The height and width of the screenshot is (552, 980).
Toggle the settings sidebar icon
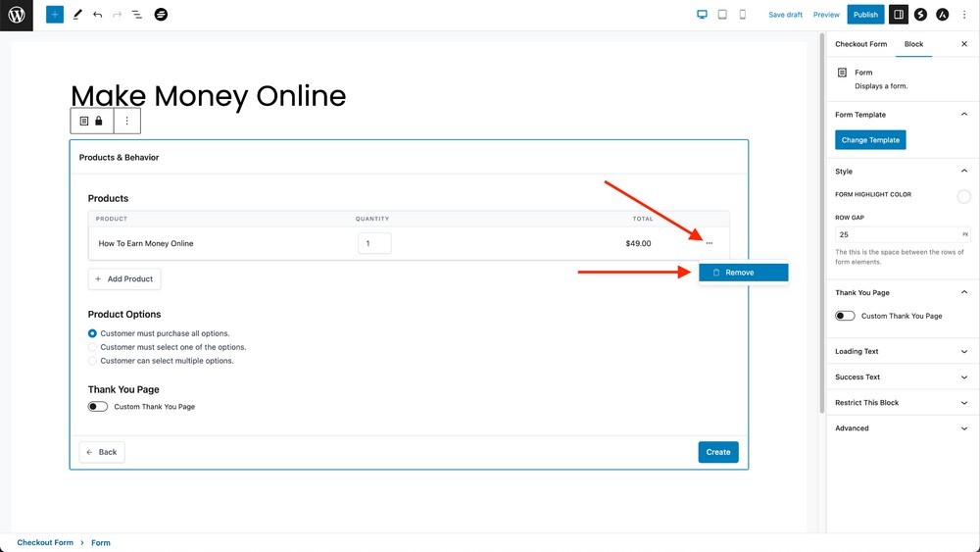tap(898, 15)
